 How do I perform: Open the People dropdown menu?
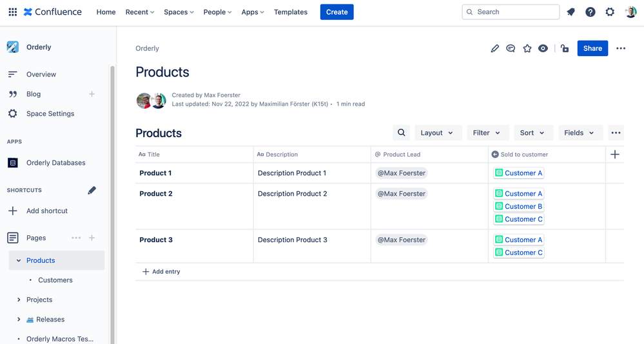click(x=217, y=12)
